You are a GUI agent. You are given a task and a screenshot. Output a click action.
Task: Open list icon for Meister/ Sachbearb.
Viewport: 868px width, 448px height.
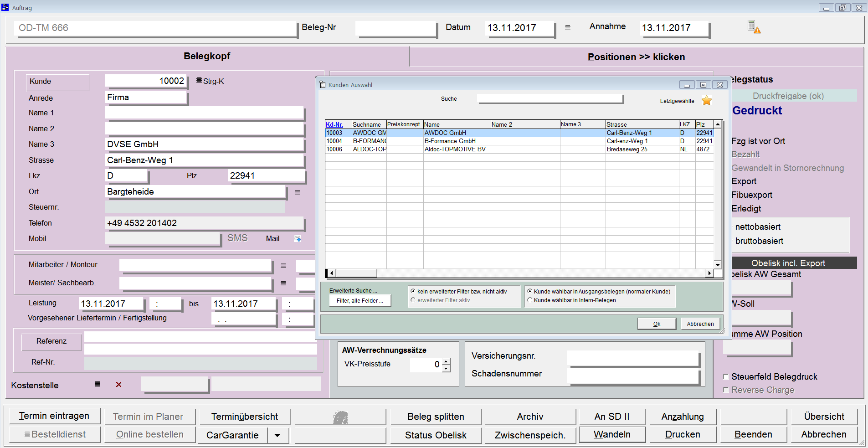(x=283, y=283)
